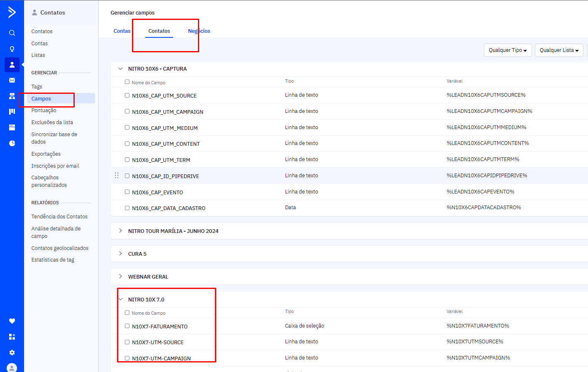Tick the N10X7-FATURAMENTO checkbox
The height and width of the screenshot is (372, 588).
(127, 326)
